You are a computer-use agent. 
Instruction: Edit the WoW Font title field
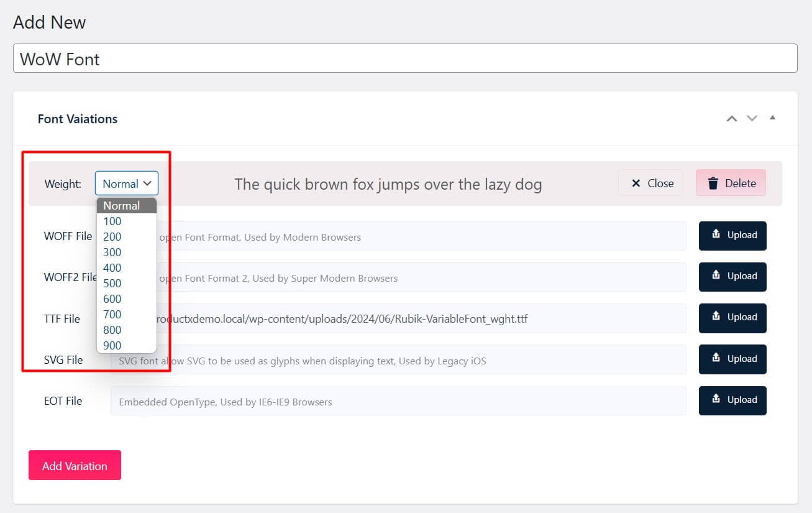(405, 58)
